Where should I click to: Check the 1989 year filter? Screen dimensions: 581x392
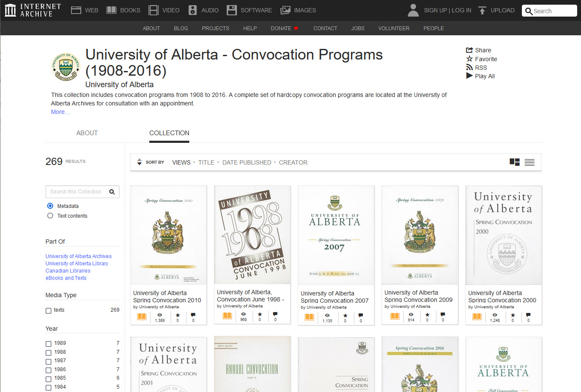48,343
